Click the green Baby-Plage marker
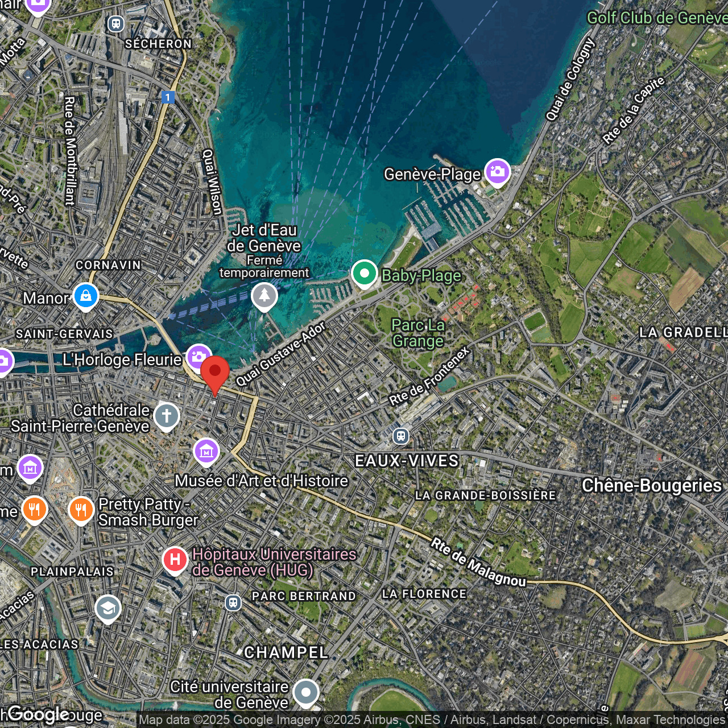 tap(364, 273)
